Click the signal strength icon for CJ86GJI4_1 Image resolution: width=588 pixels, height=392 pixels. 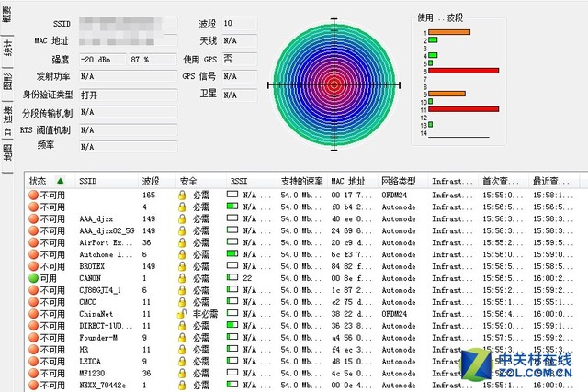pyautogui.click(x=232, y=289)
